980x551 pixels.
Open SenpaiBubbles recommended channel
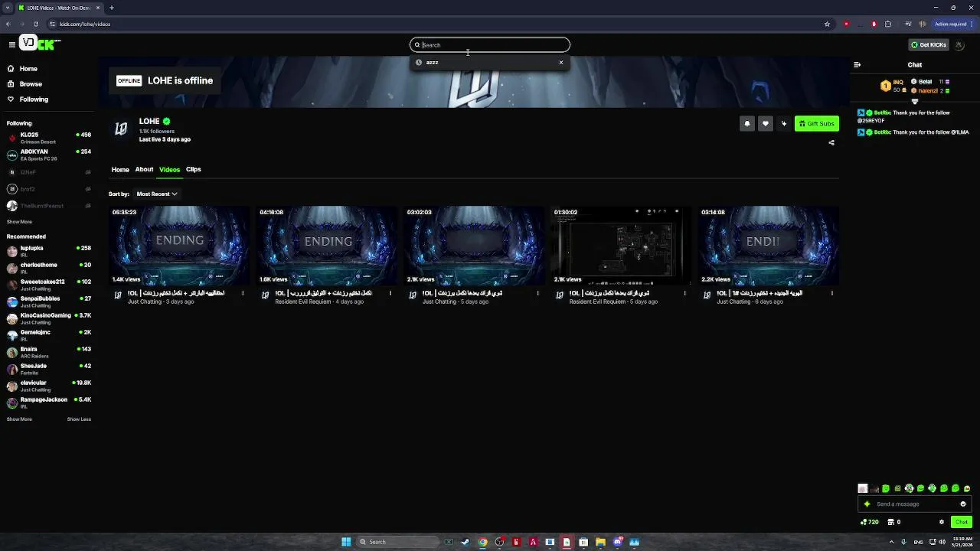pos(49,302)
